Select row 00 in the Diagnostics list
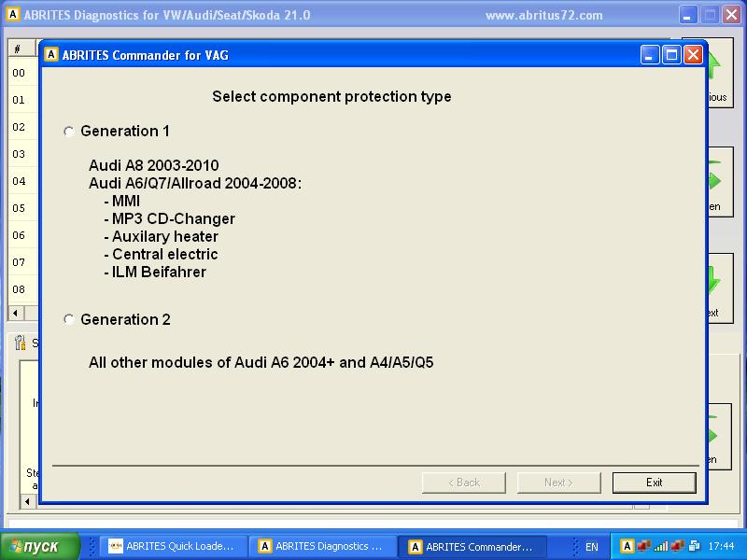The height and width of the screenshot is (560, 747). pos(22,73)
